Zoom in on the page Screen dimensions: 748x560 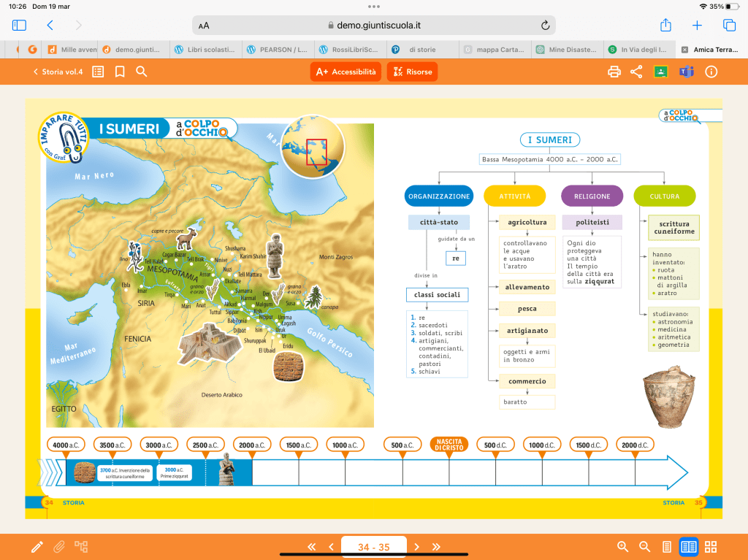(x=623, y=547)
